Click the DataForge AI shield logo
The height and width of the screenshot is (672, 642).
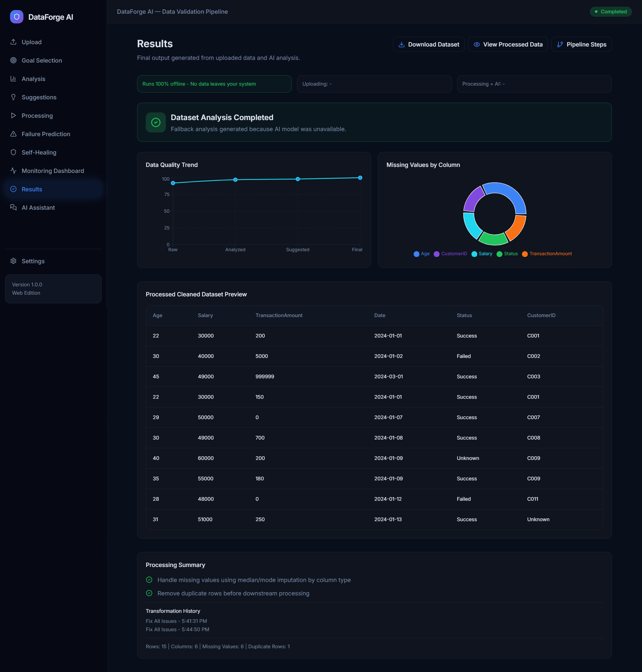coord(16,17)
